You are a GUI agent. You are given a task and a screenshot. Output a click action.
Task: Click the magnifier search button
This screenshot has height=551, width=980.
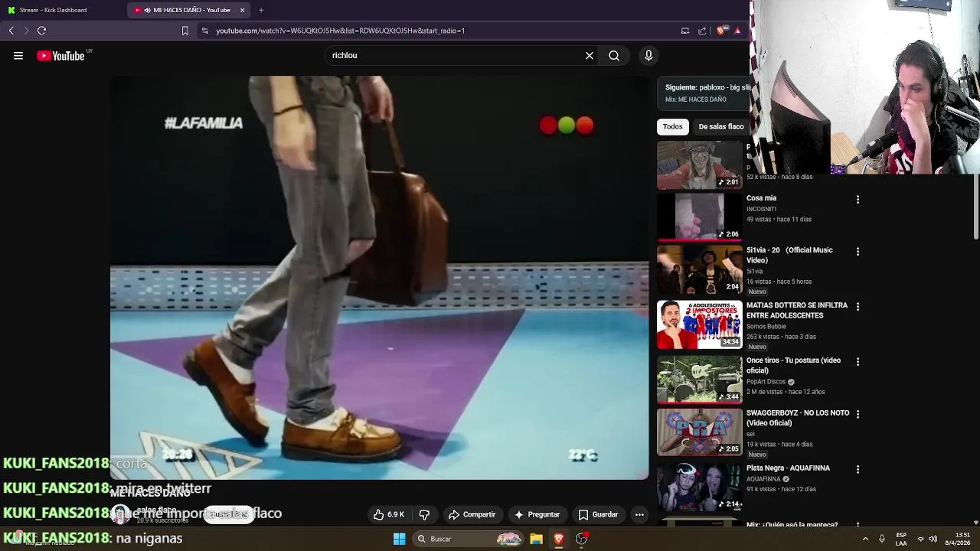pyautogui.click(x=614, y=56)
